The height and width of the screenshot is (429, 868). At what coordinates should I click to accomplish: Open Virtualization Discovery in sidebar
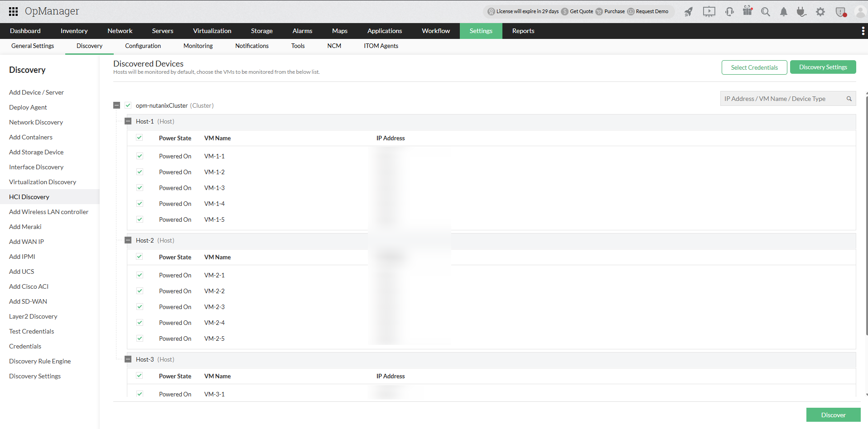tap(43, 182)
